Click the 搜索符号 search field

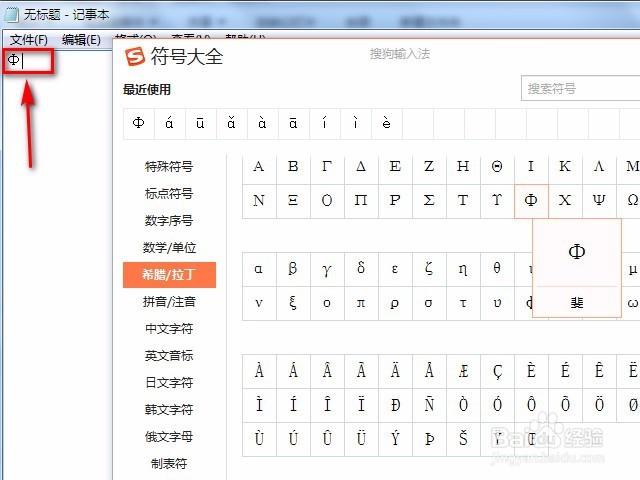pos(580,88)
